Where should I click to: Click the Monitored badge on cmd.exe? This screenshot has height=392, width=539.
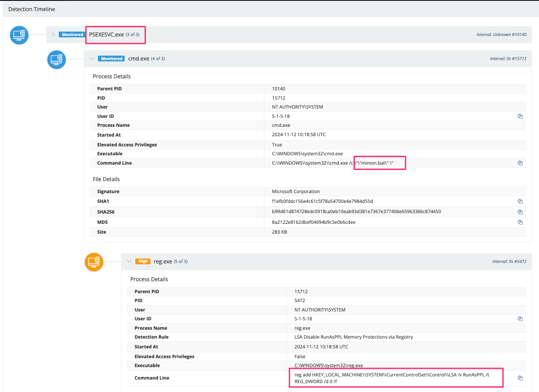coord(111,59)
